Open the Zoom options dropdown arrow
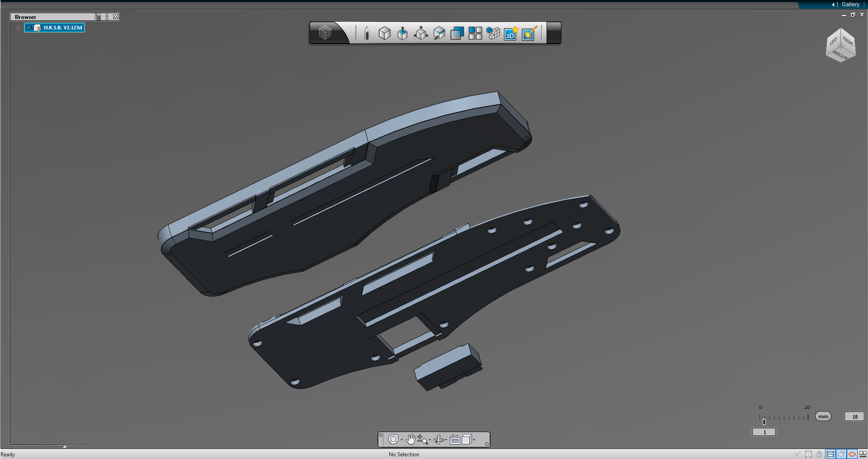Viewport: 868px width, 459px height. click(429, 440)
